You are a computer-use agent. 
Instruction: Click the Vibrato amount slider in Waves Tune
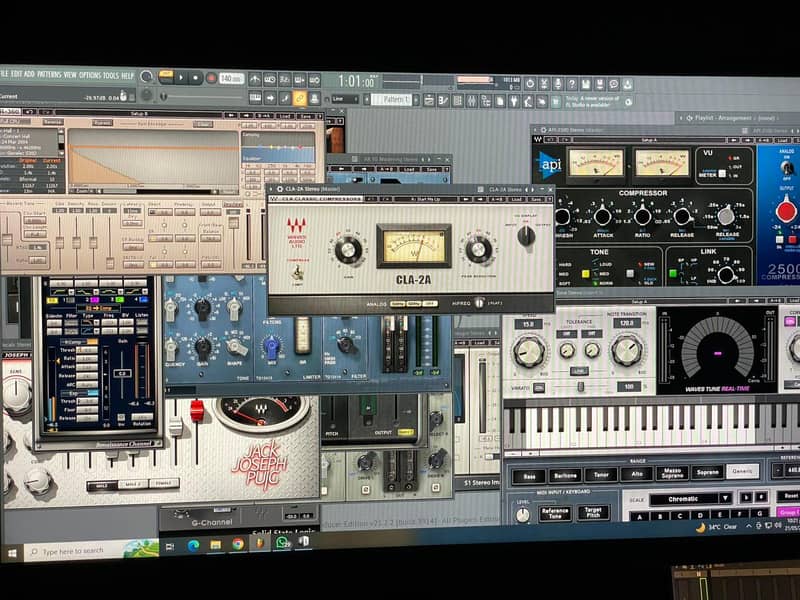point(580,387)
